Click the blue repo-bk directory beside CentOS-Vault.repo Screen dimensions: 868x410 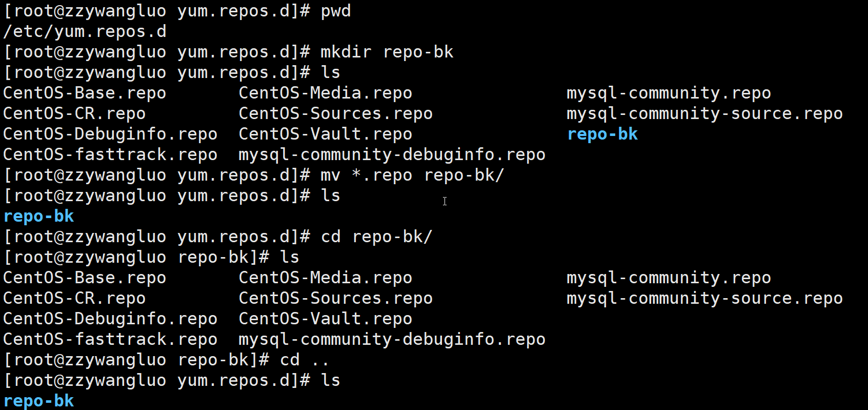coord(602,134)
